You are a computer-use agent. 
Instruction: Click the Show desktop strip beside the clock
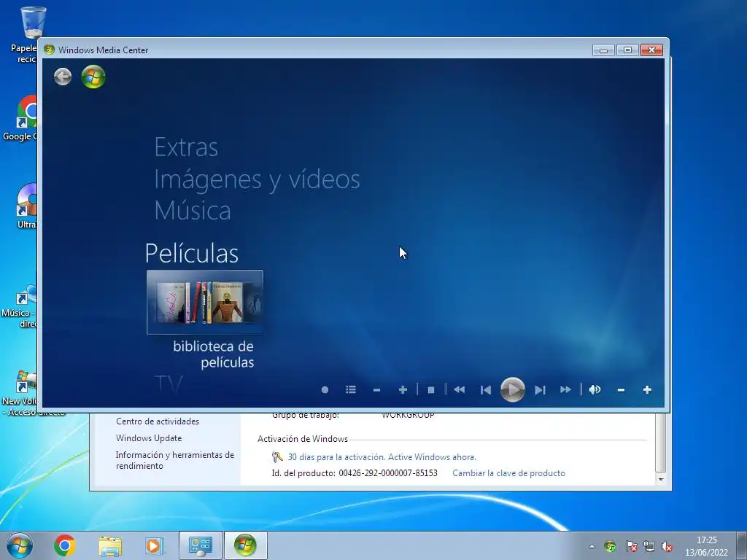click(741, 545)
